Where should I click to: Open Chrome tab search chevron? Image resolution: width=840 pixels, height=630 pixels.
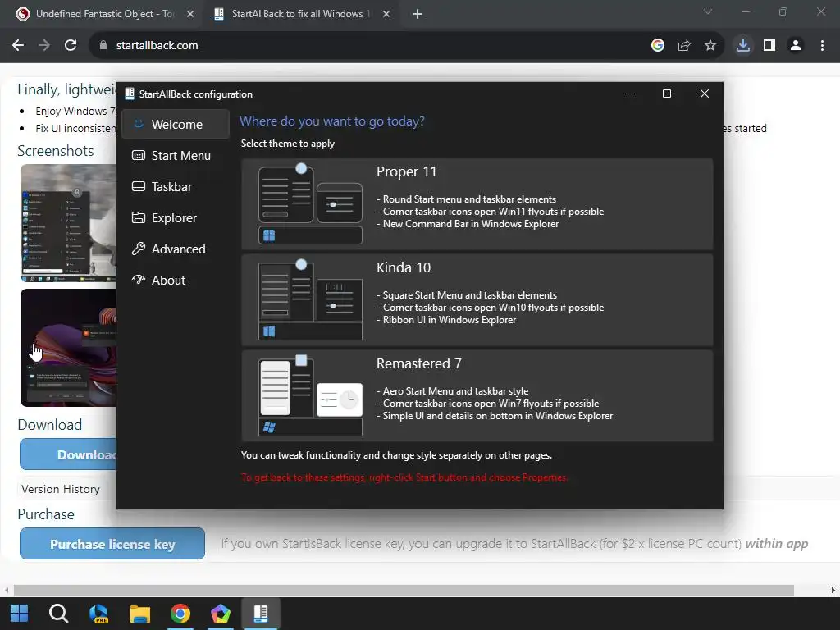pyautogui.click(x=708, y=11)
